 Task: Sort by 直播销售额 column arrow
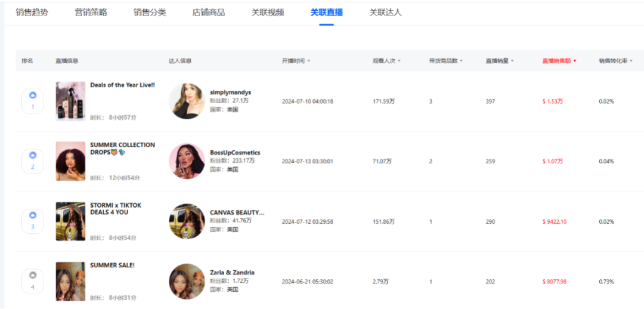pos(575,61)
